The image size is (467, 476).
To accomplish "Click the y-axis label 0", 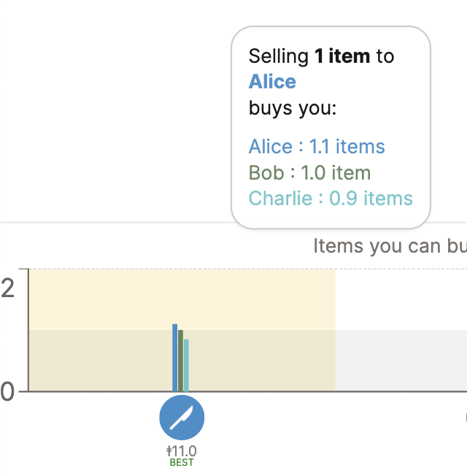I will tap(7, 391).
